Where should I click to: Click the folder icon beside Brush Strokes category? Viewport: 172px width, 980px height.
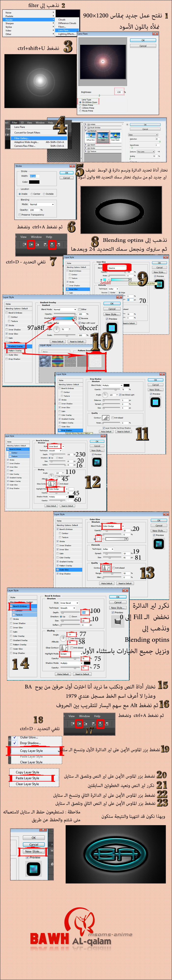pos(89,127)
